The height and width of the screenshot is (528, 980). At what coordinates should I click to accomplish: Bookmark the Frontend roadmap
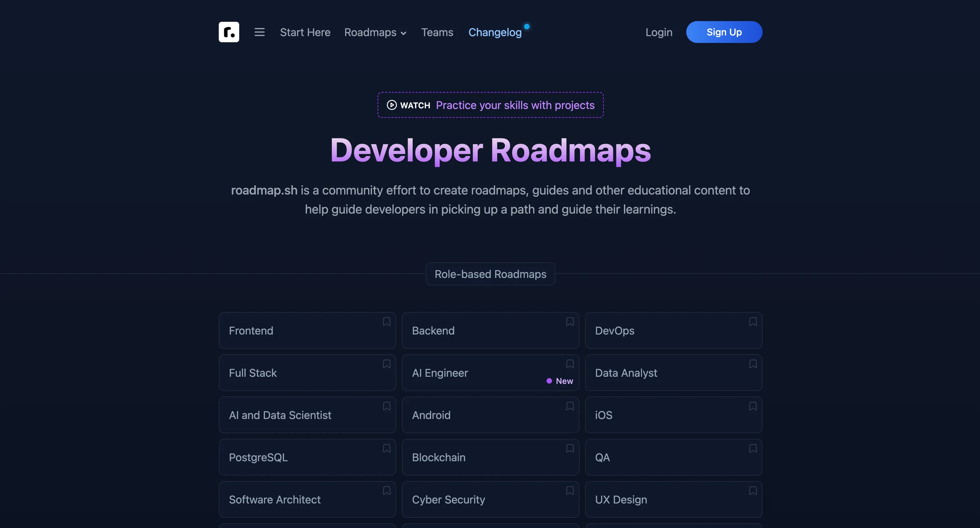(x=386, y=322)
